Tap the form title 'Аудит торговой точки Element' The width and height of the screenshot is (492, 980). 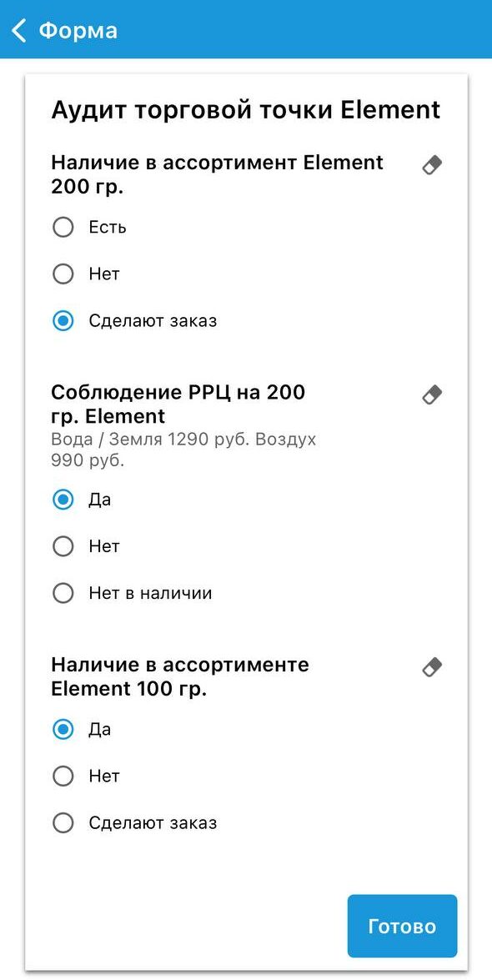[x=246, y=109]
